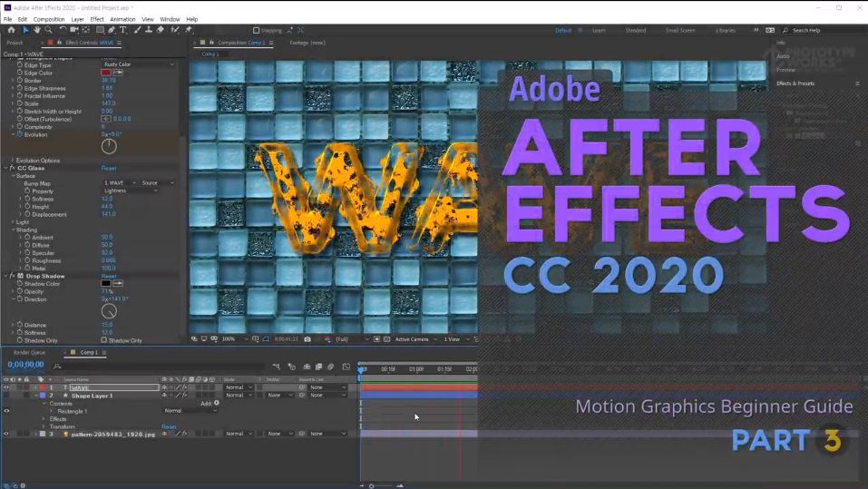This screenshot has width=868, height=489.
Task: Open the Active Camera view dropdown
Action: click(415, 339)
